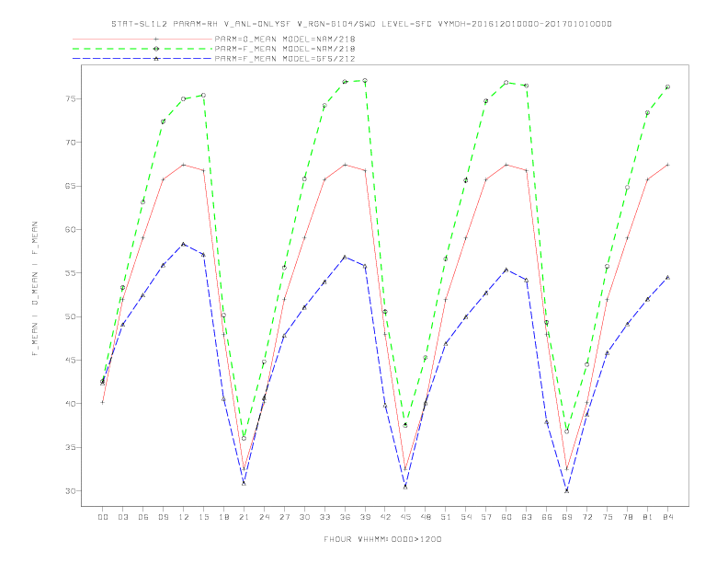Viewport: 728px width, 563px height.
Task: Click red O_MEAN plus marker at hour 00
Action: click(x=103, y=402)
